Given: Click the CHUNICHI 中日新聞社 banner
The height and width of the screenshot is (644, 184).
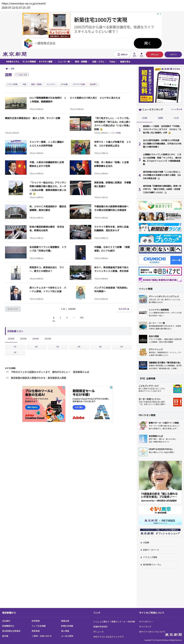Looking at the screenshot, I should tap(160, 260).
